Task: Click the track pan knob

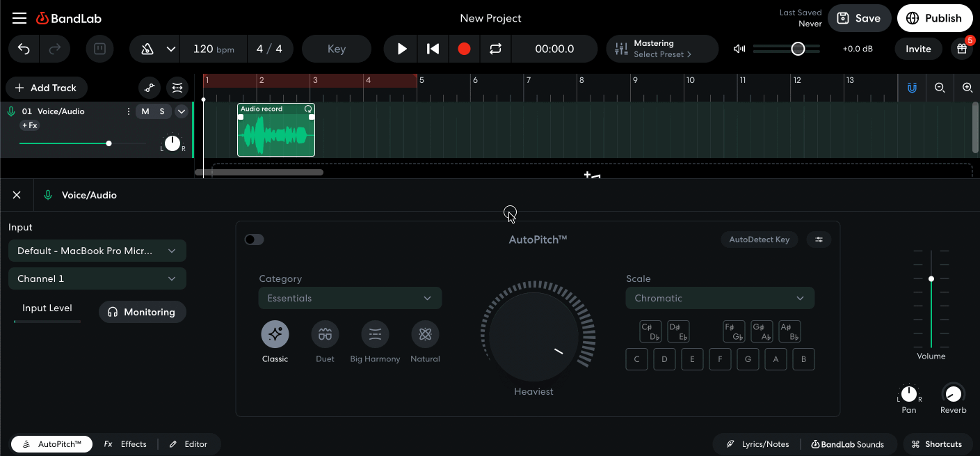Action: 172,144
